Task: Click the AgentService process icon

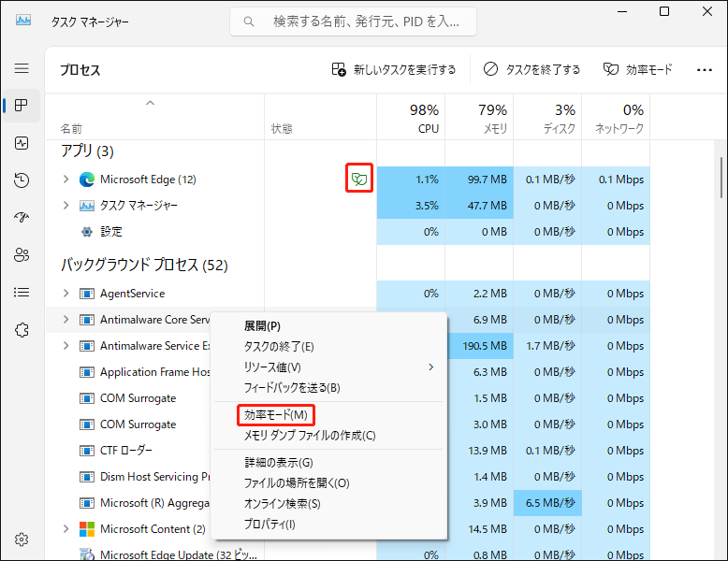Action: coord(87,294)
